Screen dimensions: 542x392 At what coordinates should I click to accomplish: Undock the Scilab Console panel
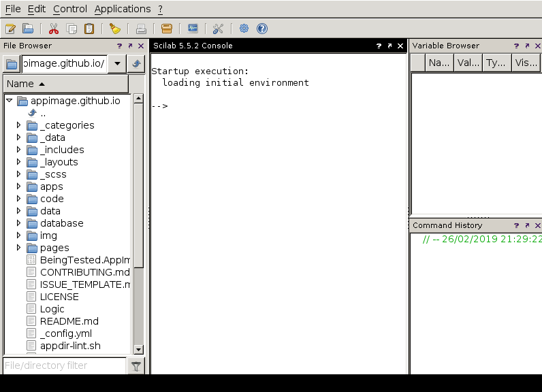point(389,46)
